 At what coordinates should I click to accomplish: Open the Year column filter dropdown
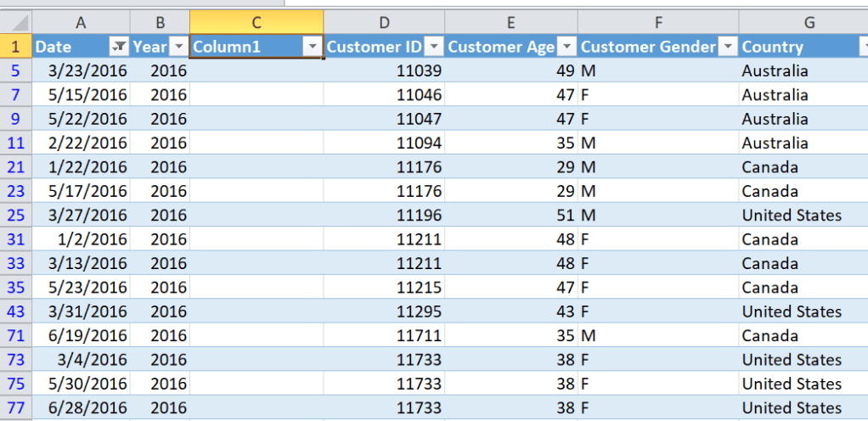(x=178, y=48)
